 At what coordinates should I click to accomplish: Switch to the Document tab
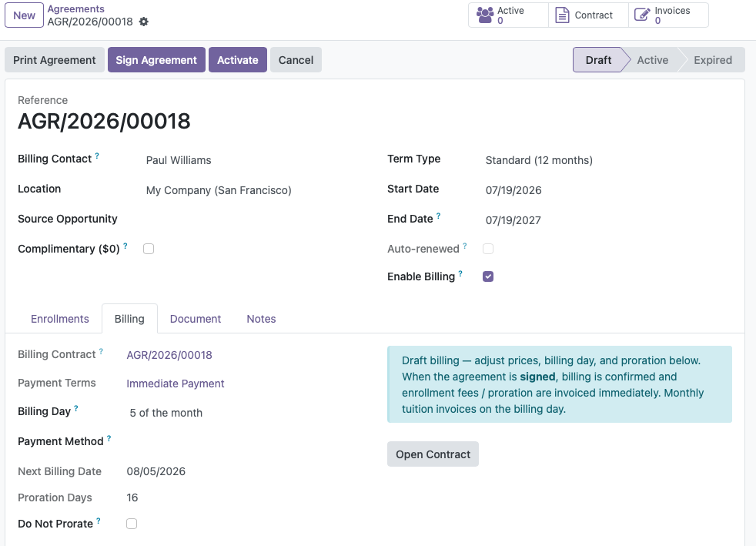[196, 319]
